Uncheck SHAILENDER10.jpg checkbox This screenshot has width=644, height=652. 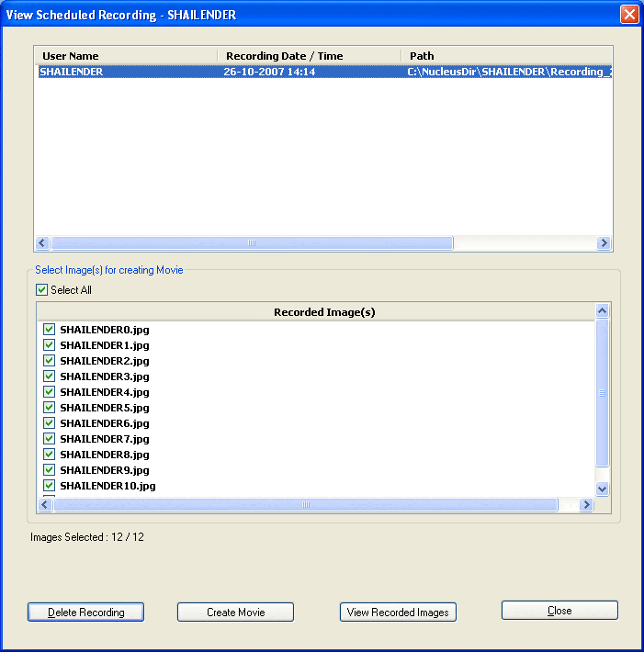tap(49, 485)
